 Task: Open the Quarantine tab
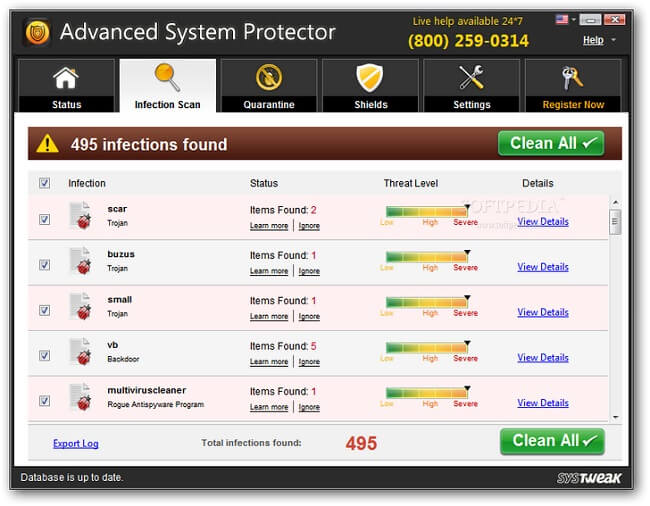(x=269, y=85)
